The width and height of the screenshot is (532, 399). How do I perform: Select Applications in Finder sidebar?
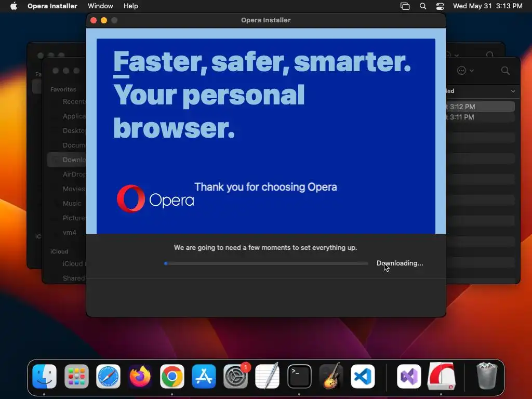[x=74, y=116]
